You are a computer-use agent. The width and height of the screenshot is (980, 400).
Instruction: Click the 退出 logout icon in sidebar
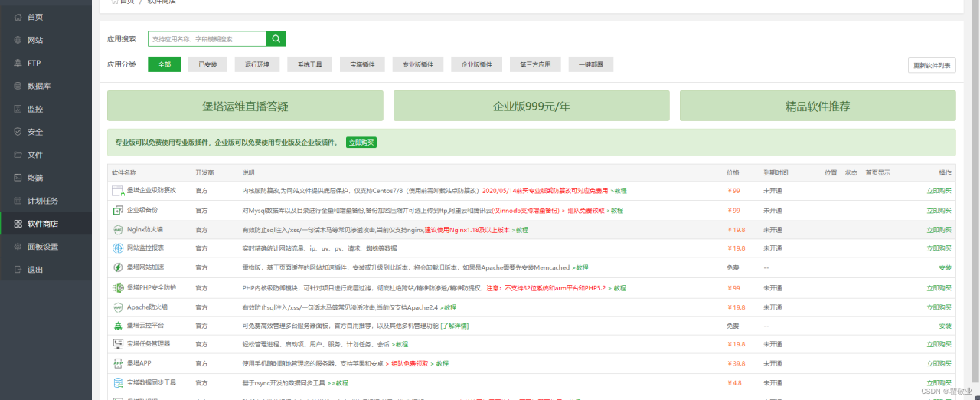point(18,270)
